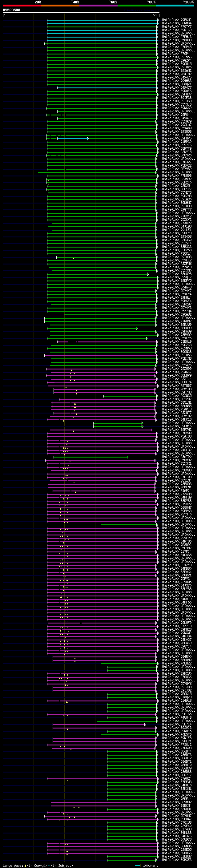
Task: Click the green ~80% scale segment
Action: pos(137,6)
